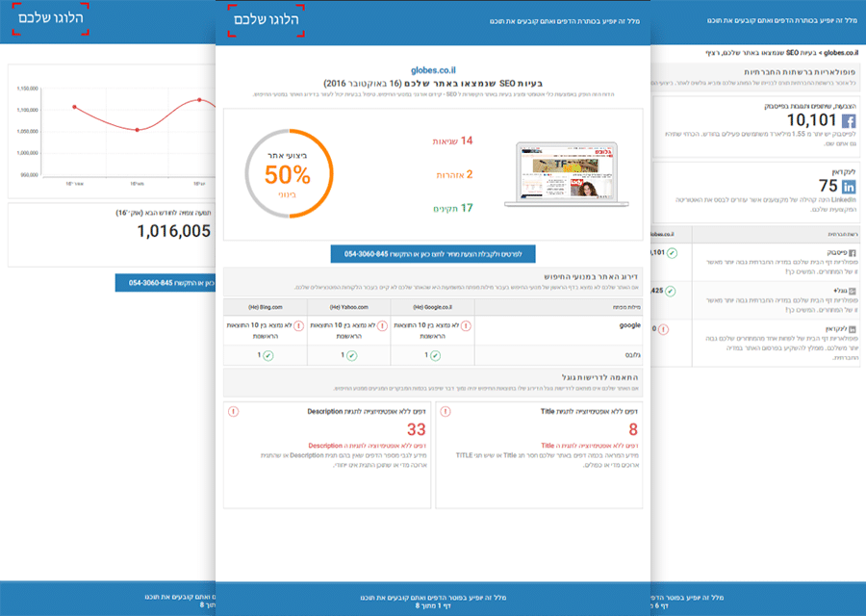Click the "14 שגיאות" errors count
This screenshot has width=866, height=616.
click(452, 141)
